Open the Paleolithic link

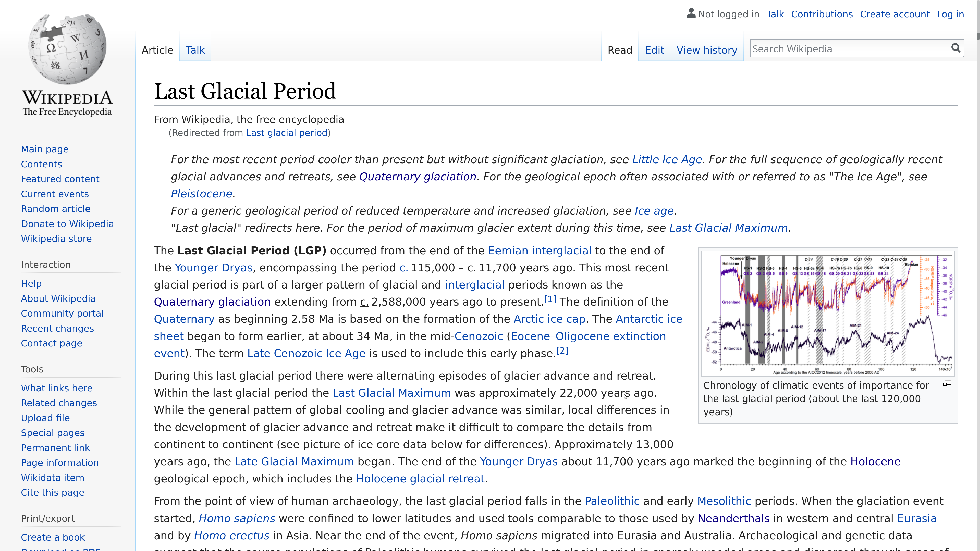[612, 501]
